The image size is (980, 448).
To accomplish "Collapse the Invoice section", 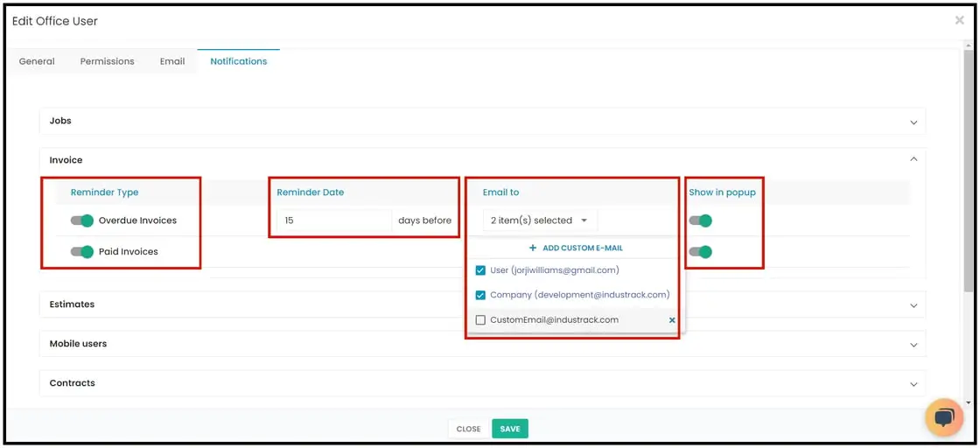I will click(x=482, y=160).
